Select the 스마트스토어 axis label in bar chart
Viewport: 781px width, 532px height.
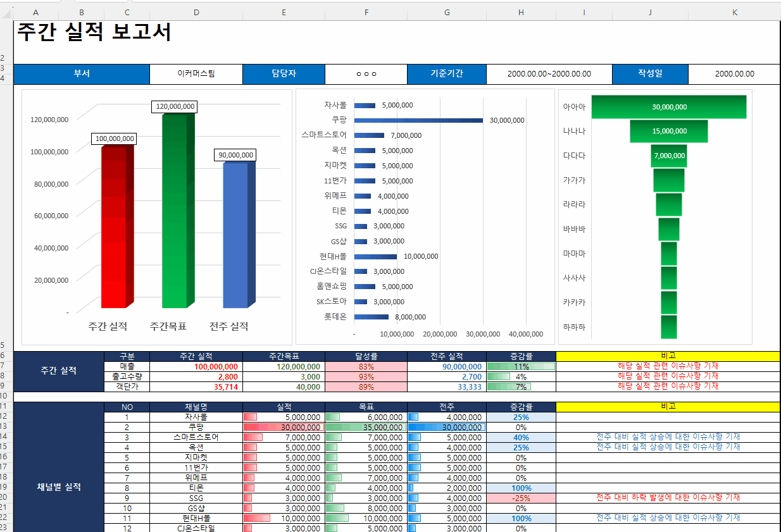324,135
